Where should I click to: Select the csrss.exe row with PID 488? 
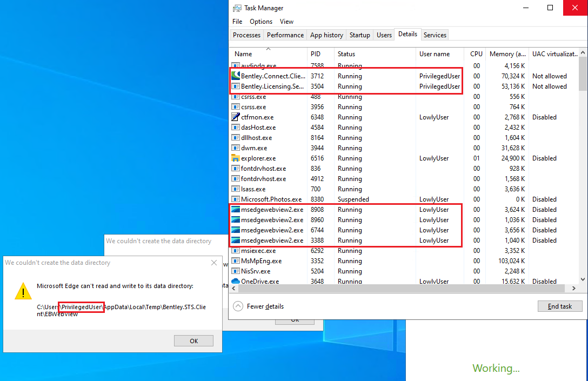405,96
